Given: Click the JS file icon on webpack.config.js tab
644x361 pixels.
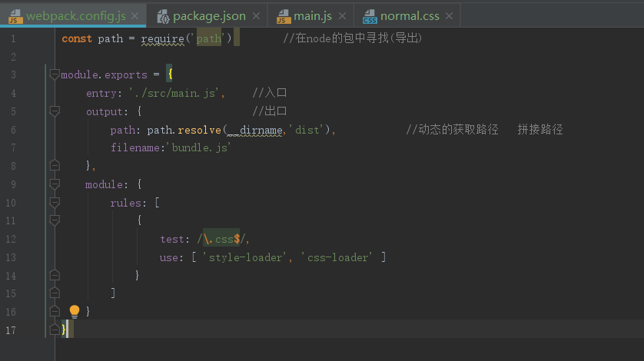Looking at the screenshot, I should tap(15, 16).
